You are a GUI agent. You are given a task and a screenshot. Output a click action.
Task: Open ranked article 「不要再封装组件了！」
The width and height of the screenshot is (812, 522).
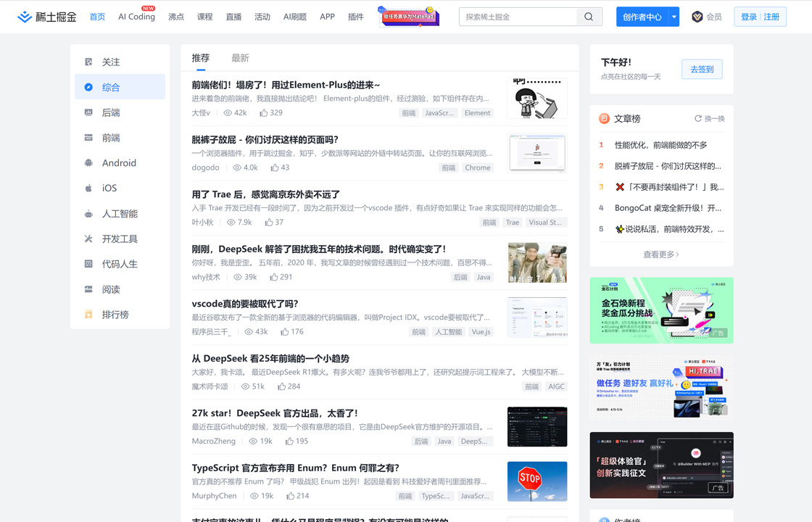click(x=670, y=187)
